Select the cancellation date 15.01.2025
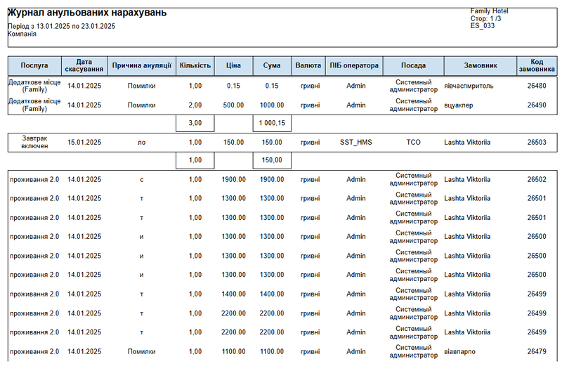 click(x=84, y=142)
